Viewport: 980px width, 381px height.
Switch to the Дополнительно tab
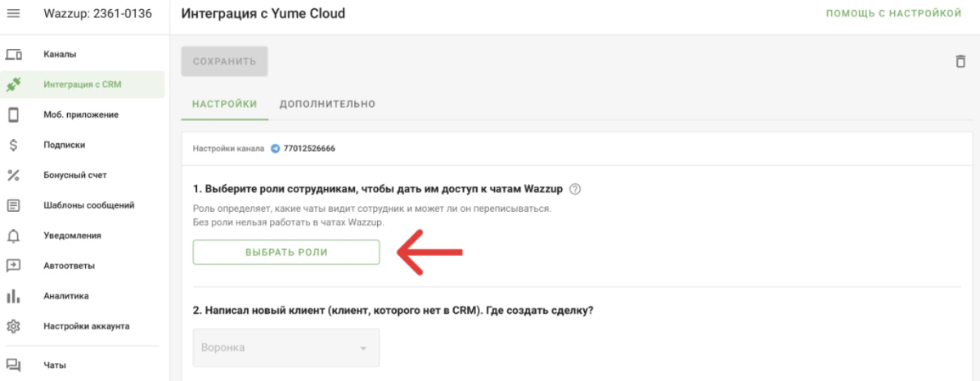tap(327, 105)
